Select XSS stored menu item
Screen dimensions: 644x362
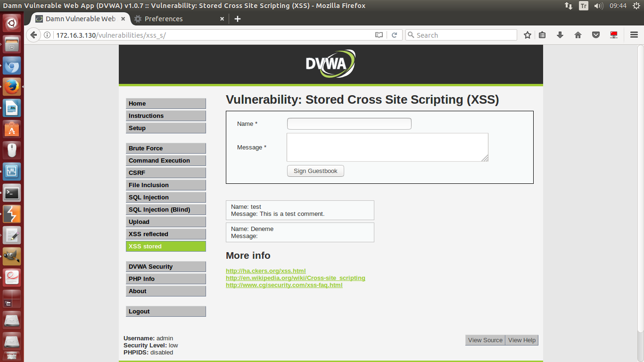[x=166, y=247]
